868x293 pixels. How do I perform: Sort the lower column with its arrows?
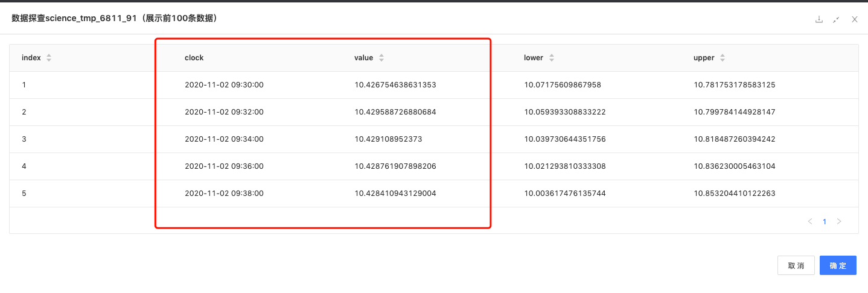[x=552, y=58]
